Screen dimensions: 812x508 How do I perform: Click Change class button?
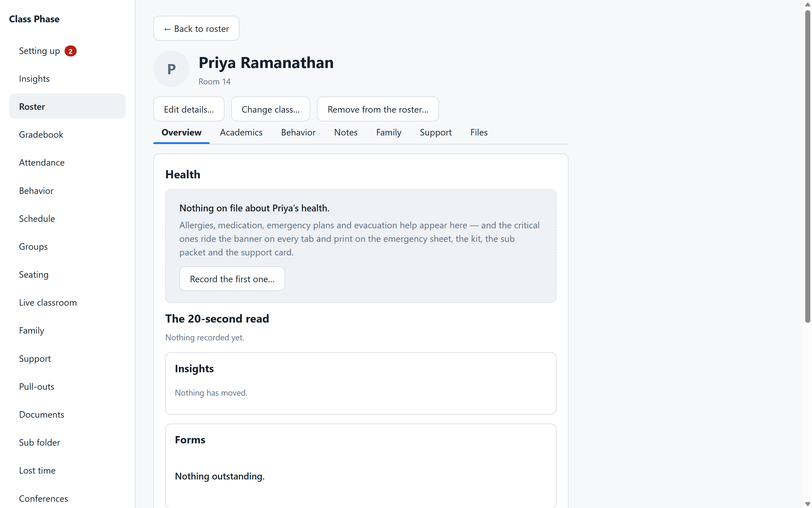(x=270, y=109)
